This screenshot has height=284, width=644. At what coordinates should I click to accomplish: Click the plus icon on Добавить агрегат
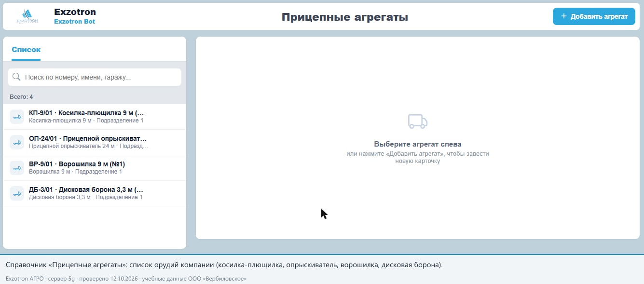[563, 16]
